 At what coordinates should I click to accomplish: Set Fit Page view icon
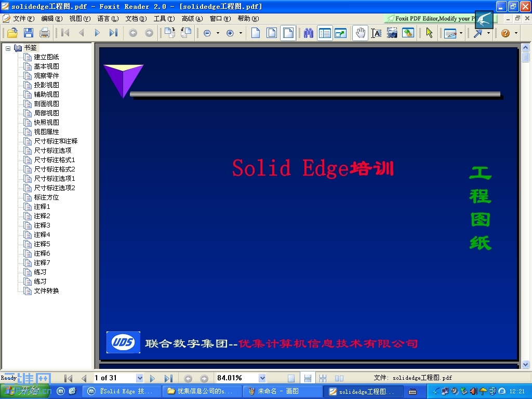coord(272,33)
